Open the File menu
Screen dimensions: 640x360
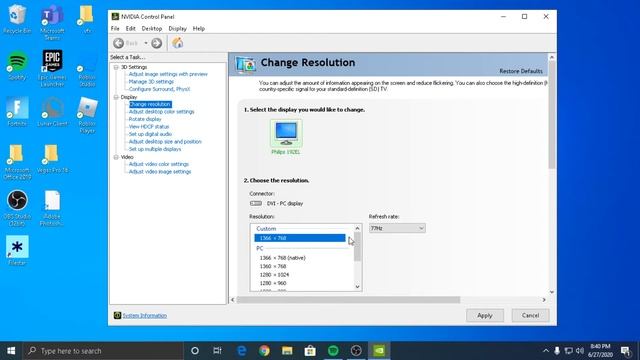(x=115, y=29)
